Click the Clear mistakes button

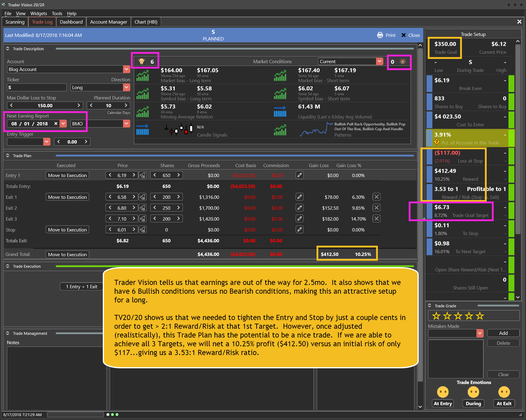coord(503,374)
